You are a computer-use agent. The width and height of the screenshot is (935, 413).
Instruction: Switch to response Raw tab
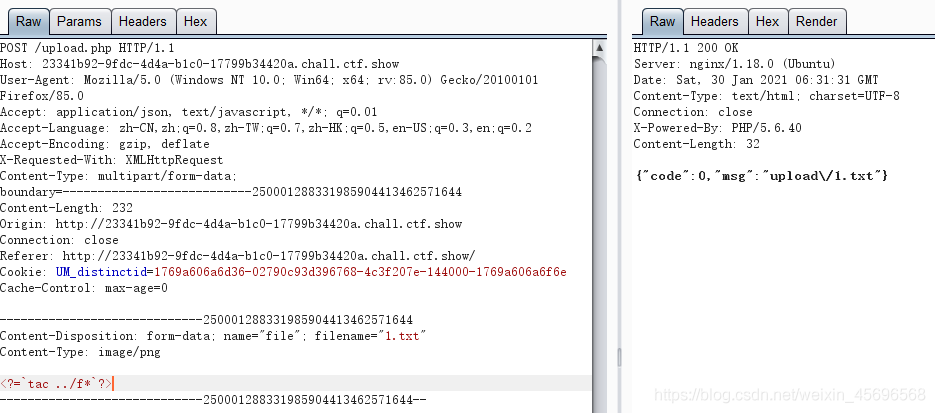point(662,21)
